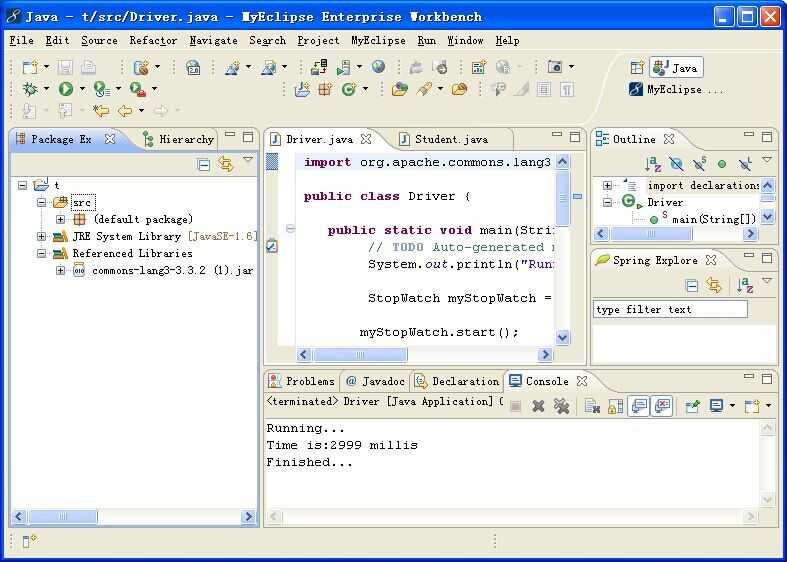
Task: Click the Back navigation yellow arrow
Action: [x=125, y=110]
